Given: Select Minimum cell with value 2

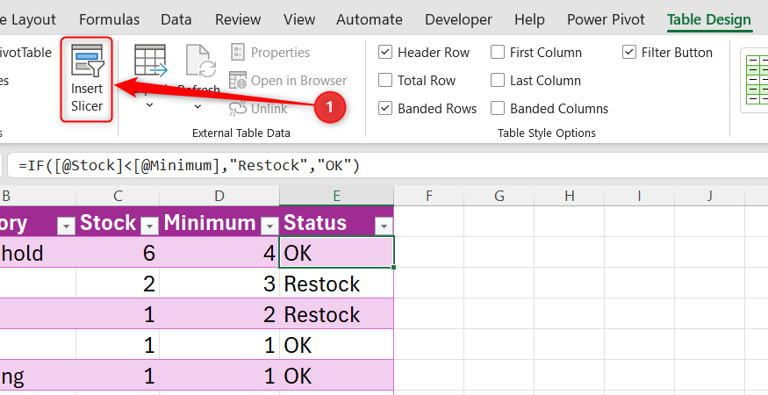Looking at the screenshot, I should pyautogui.click(x=219, y=314).
